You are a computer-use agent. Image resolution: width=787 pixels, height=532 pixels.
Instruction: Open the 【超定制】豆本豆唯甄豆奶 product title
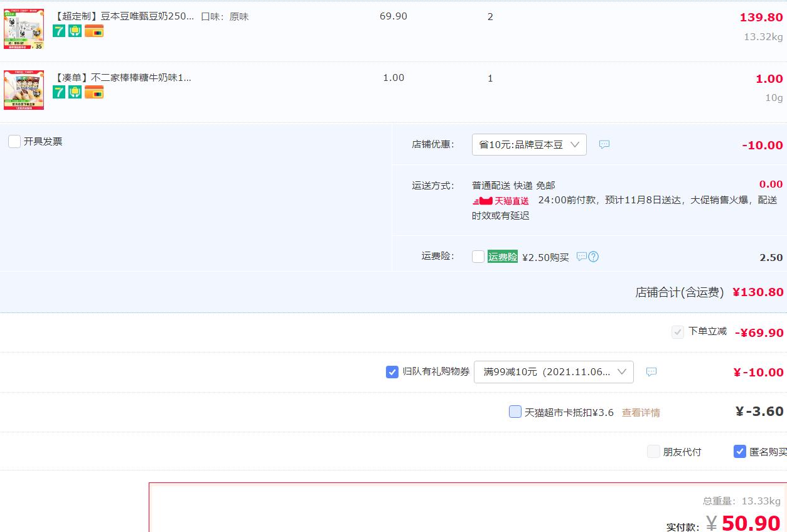(124, 16)
